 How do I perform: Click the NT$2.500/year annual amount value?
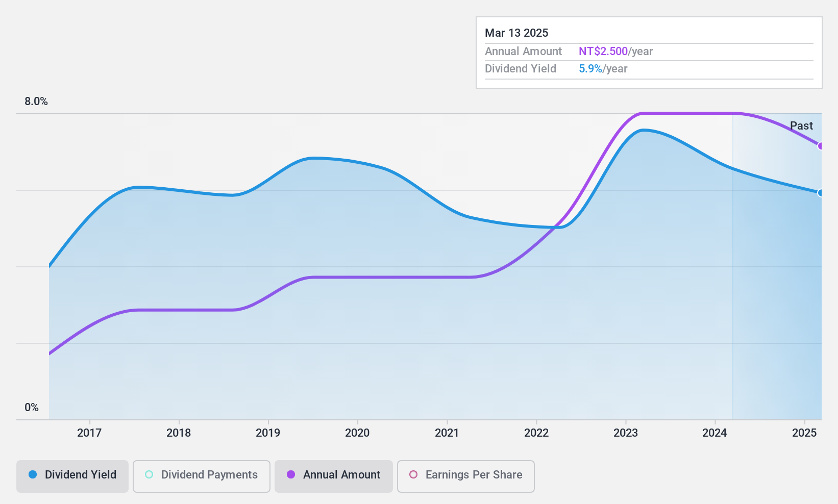pos(616,52)
